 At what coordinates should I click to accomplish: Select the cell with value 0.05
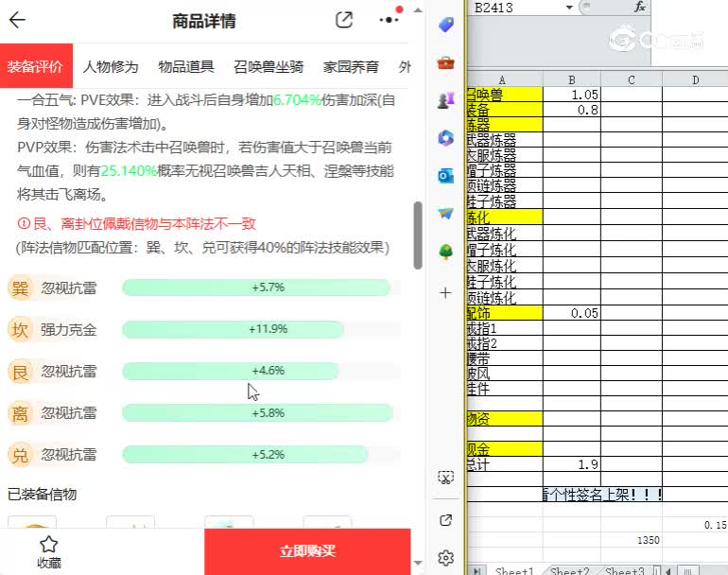point(572,313)
